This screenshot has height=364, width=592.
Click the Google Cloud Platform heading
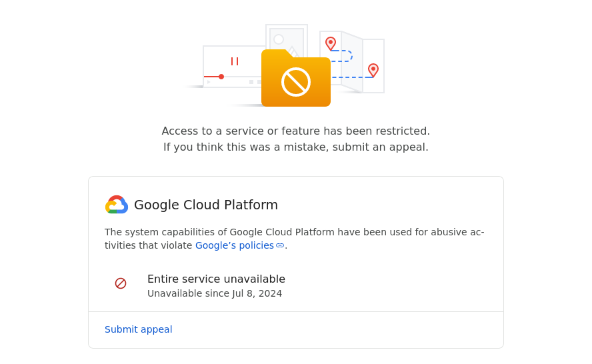[206, 205]
